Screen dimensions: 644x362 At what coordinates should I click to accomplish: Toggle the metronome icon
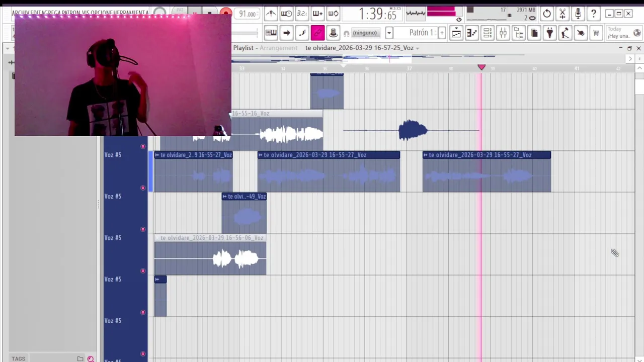(x=271, y=14)
